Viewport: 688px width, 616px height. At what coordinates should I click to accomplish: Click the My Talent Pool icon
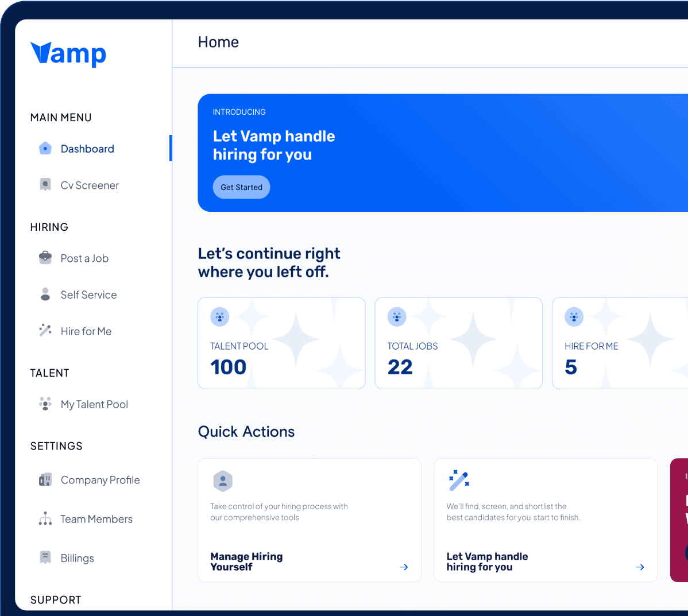click(45, 404)
